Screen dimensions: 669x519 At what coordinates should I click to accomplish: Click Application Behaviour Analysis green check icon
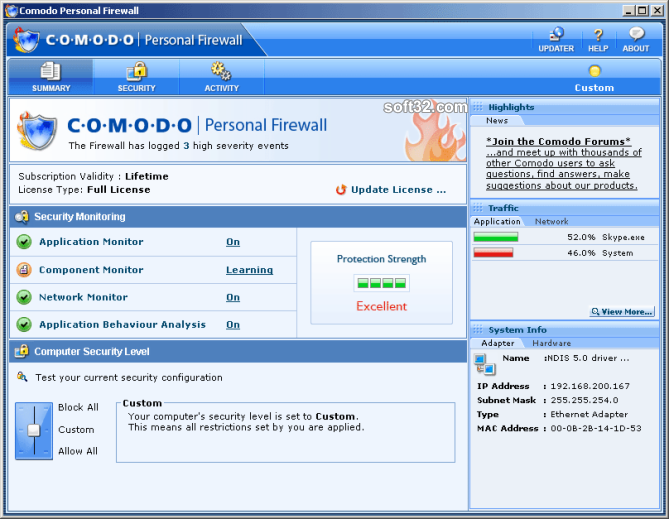point(24,324)
